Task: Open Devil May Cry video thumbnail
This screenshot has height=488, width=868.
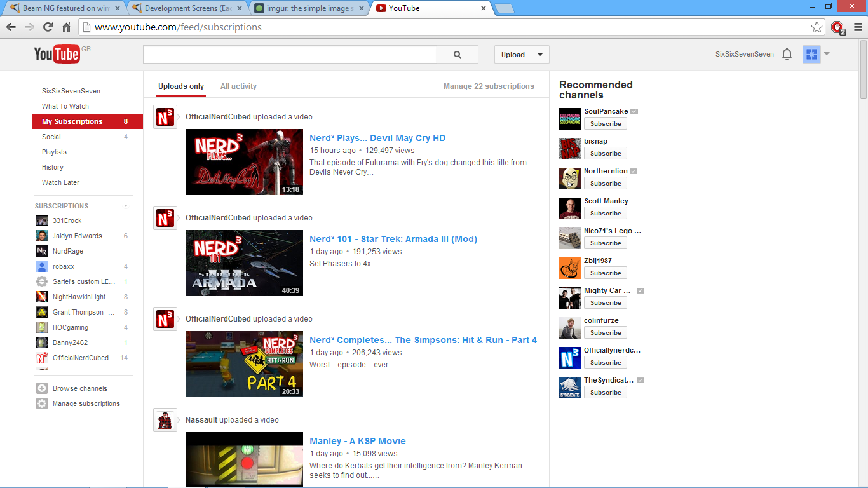Action: point(244,162)
